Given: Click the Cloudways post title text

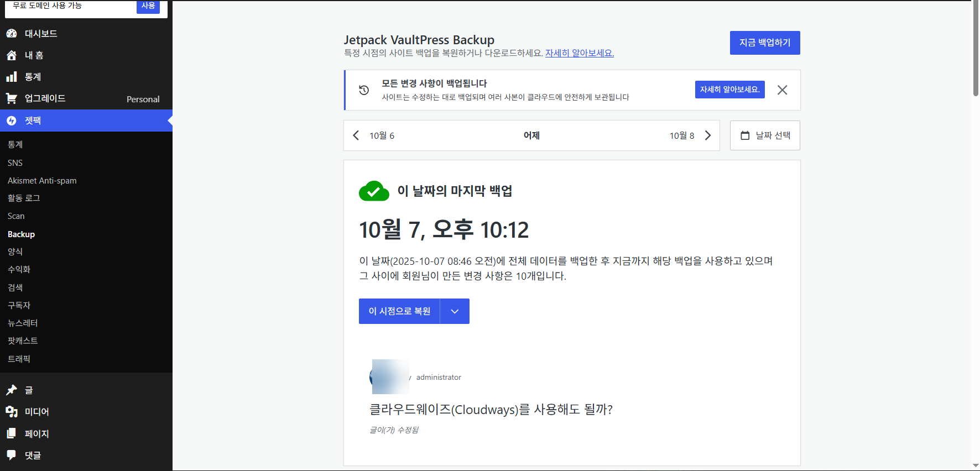Looking at the screenshot, I should coord(491,410).
